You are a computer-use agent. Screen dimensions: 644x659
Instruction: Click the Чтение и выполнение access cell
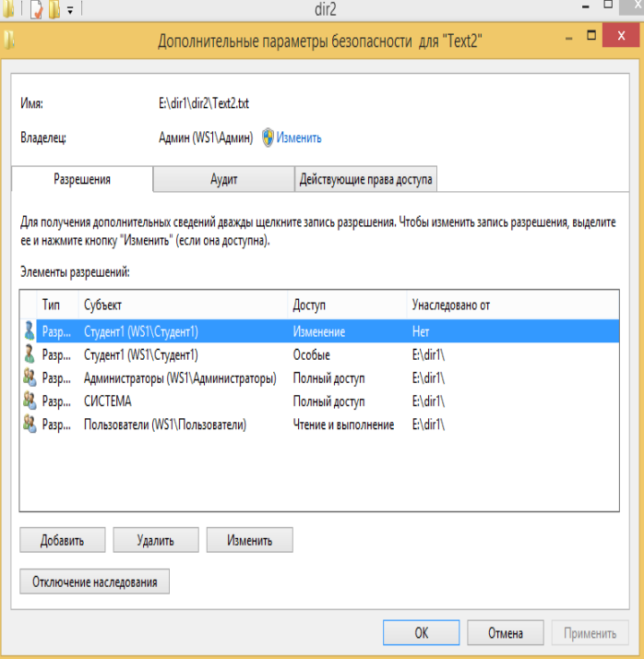[x=343, y=425]
